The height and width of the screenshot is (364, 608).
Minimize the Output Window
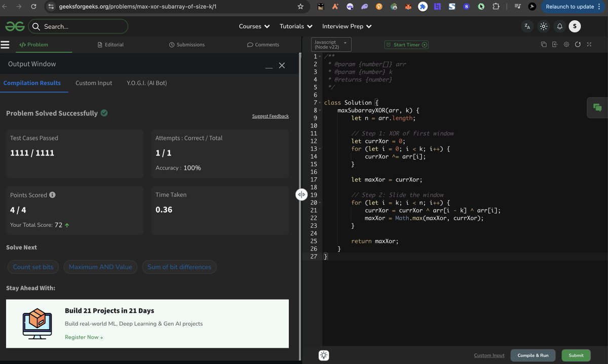click(269, 67)
